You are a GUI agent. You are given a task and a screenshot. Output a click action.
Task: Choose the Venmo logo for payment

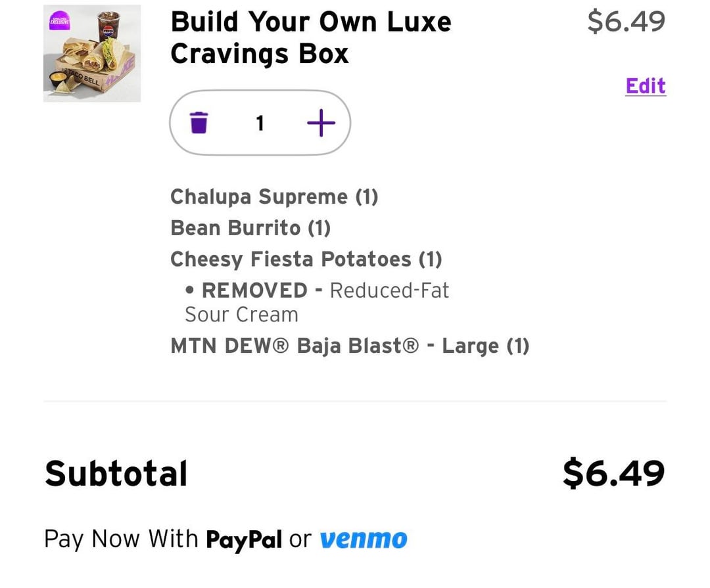(x=364, y=539)
